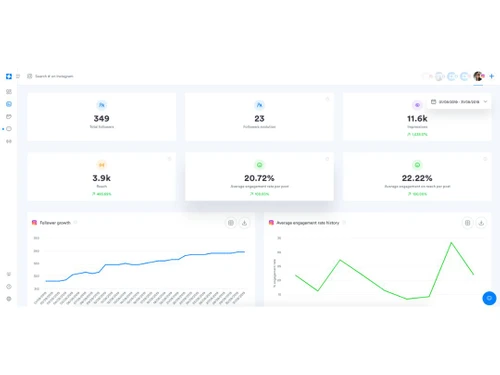Click the info icon on the followers evolution card

(x=327, y=99)
